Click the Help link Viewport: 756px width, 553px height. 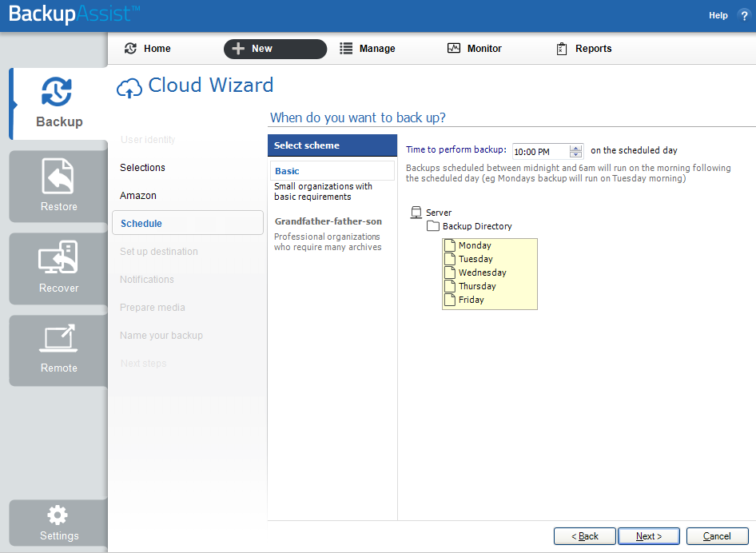point(718,15)
